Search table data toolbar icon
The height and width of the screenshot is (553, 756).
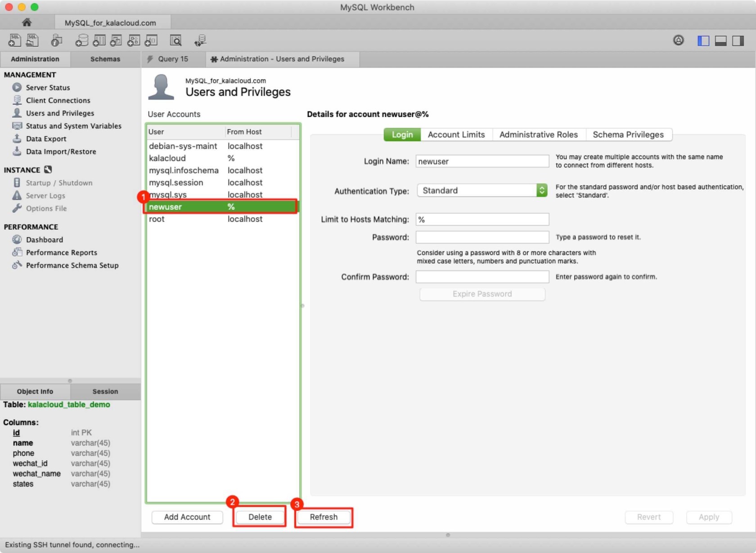click(175, 40)
